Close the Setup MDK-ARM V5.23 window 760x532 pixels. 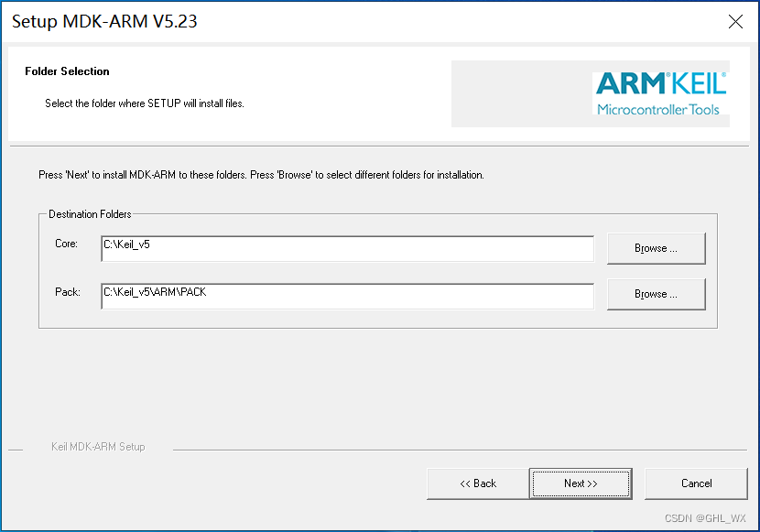point(735,21)
